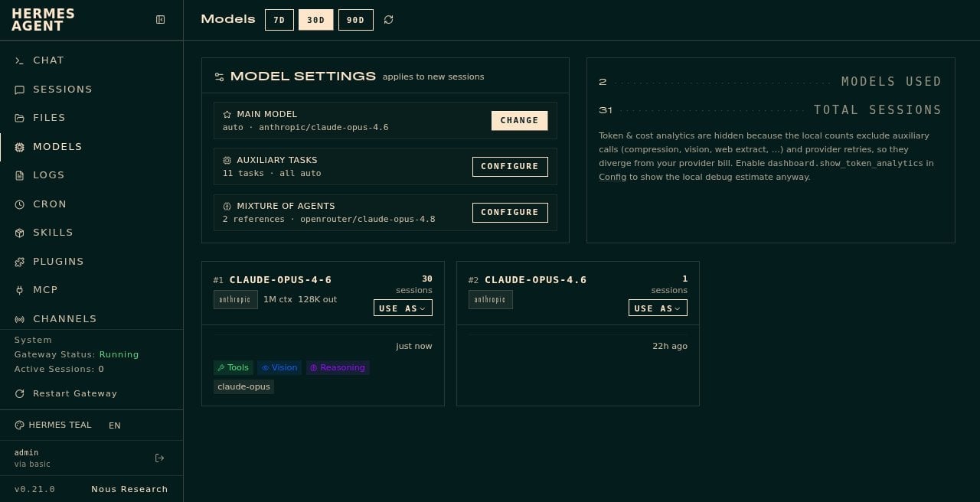Screen dimensions: 980x502
Task: Open the Skills section
Action: tap(91, 233)
